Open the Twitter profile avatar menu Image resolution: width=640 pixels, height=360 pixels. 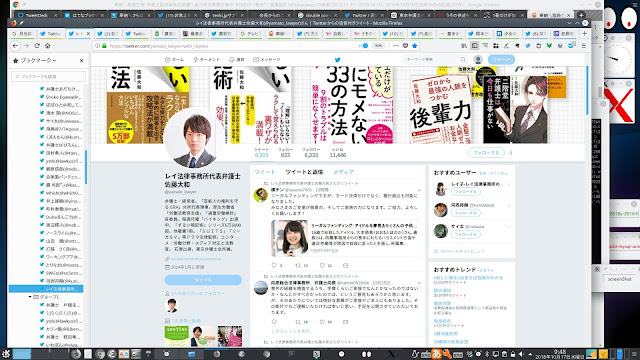click(x=478, y=60)
